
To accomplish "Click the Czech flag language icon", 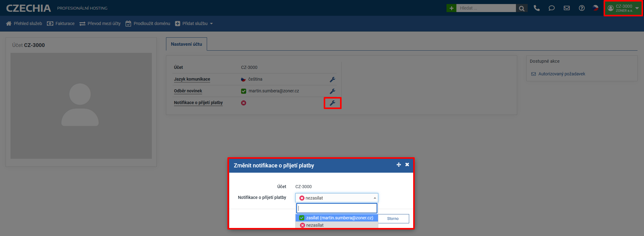I will coord(596,8).
